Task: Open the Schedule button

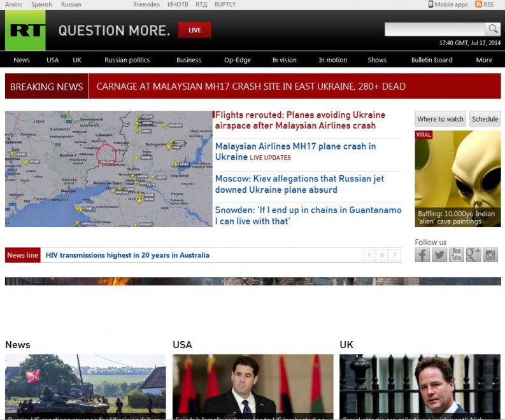Action: click(485, 119)
